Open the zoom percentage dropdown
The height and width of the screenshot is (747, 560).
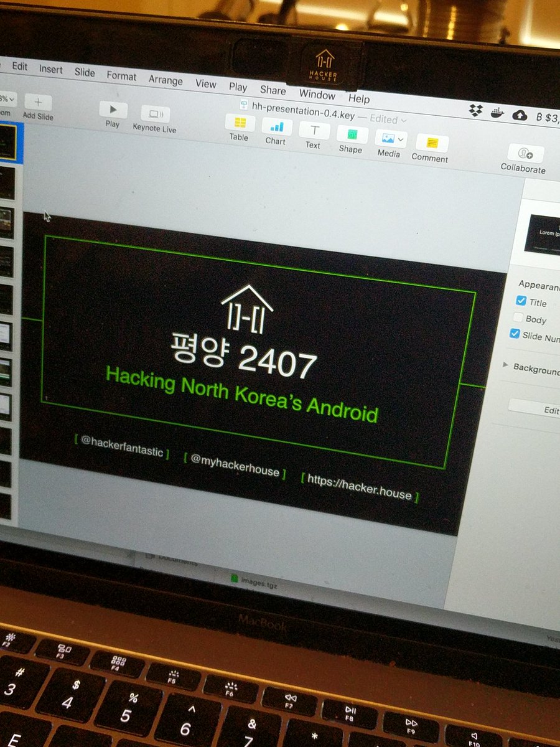tap(7, 98)
